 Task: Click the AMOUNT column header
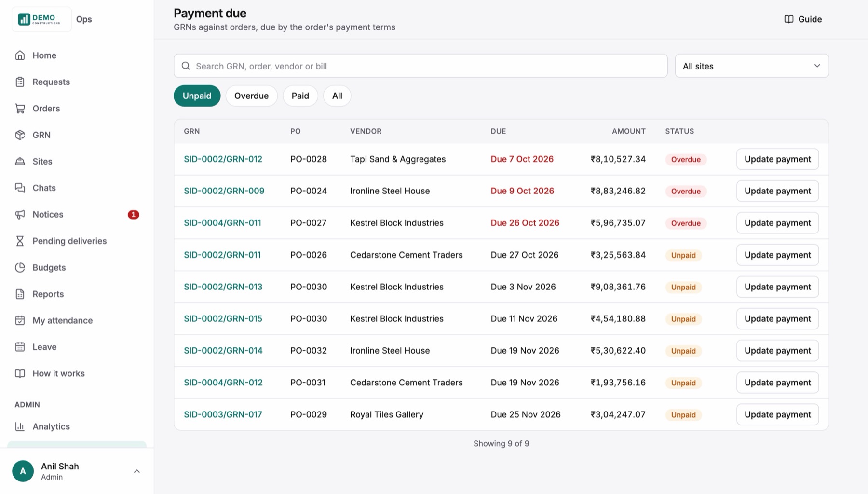coord(628,131)
